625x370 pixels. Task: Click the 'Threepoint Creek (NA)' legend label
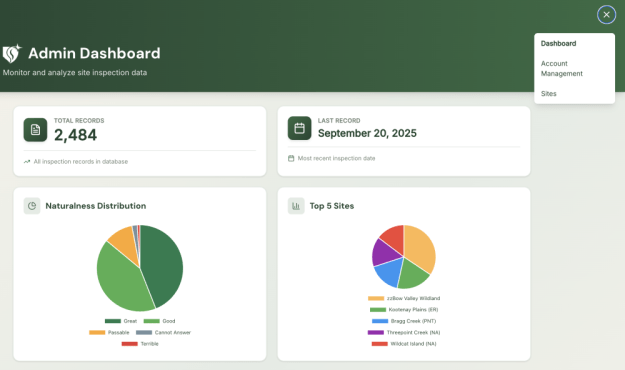click(413, 333)
